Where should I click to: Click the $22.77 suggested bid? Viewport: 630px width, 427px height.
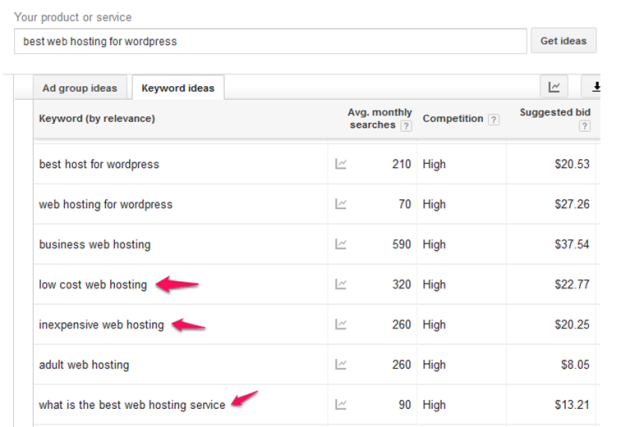coord(572,284)
